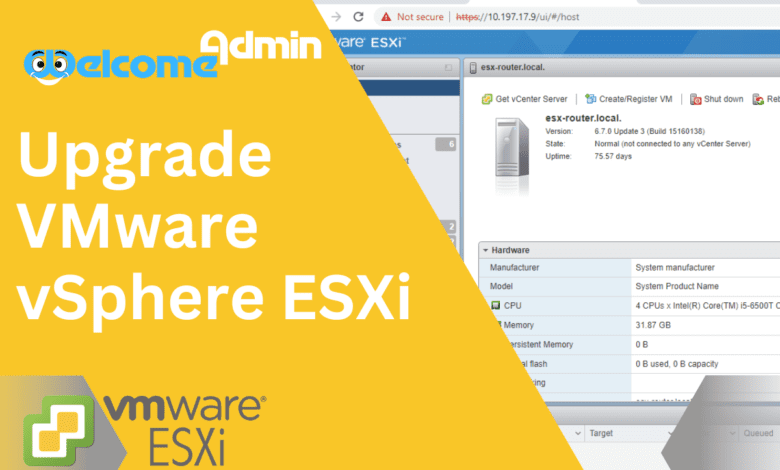This screenshot has height=470, width=780.
Task: Click the browser forward arrow
Action: [x=336, y=17]
